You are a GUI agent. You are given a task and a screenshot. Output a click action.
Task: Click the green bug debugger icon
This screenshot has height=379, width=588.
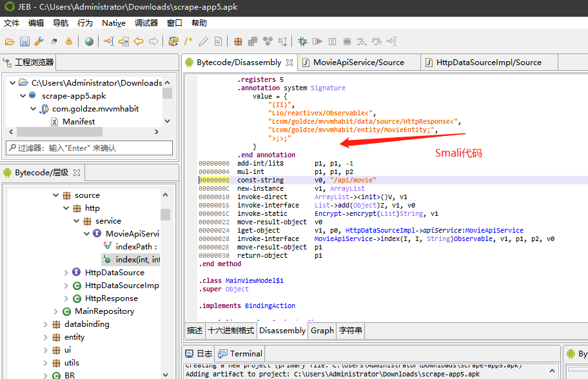(302, 41)
